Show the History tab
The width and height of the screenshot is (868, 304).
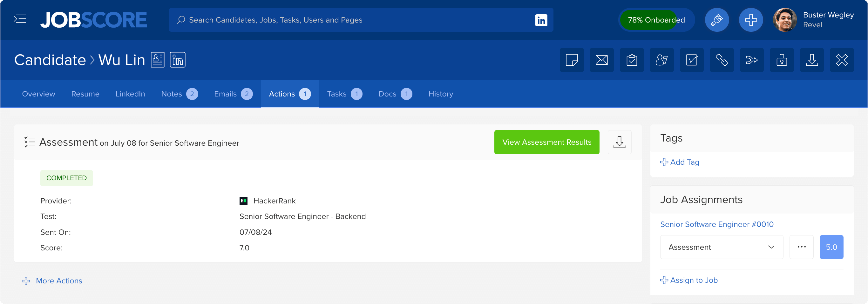(x=441, y=94)
